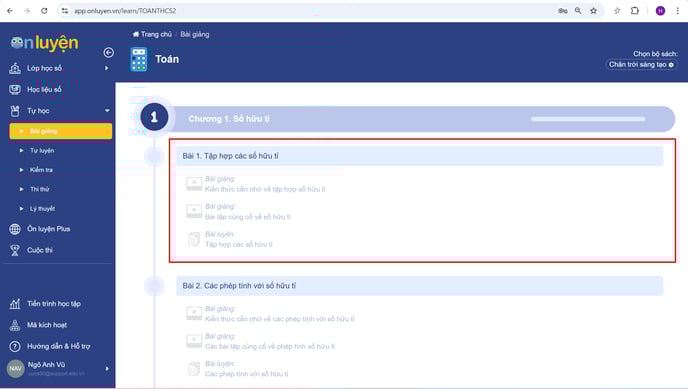Screen dimensions: 688x389
Task: Select Lý thuyết in sidebar
Action: point(43,208)
